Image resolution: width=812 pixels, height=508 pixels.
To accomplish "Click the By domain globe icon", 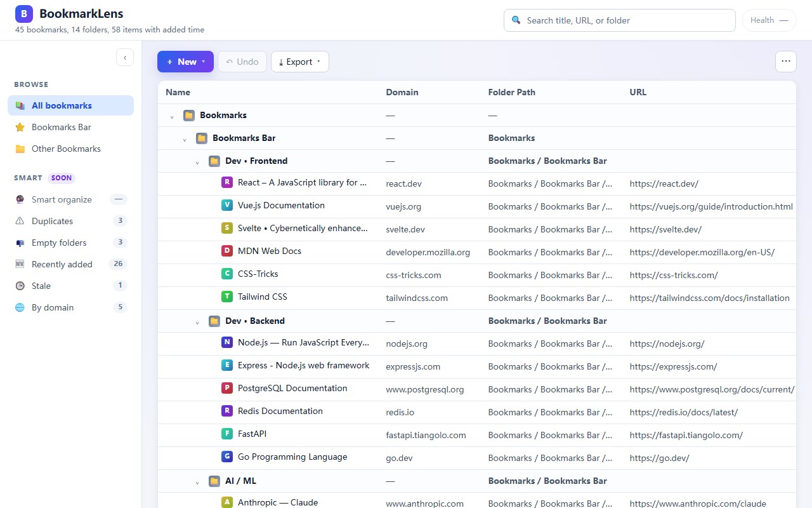I will click(x=20, y=307).
